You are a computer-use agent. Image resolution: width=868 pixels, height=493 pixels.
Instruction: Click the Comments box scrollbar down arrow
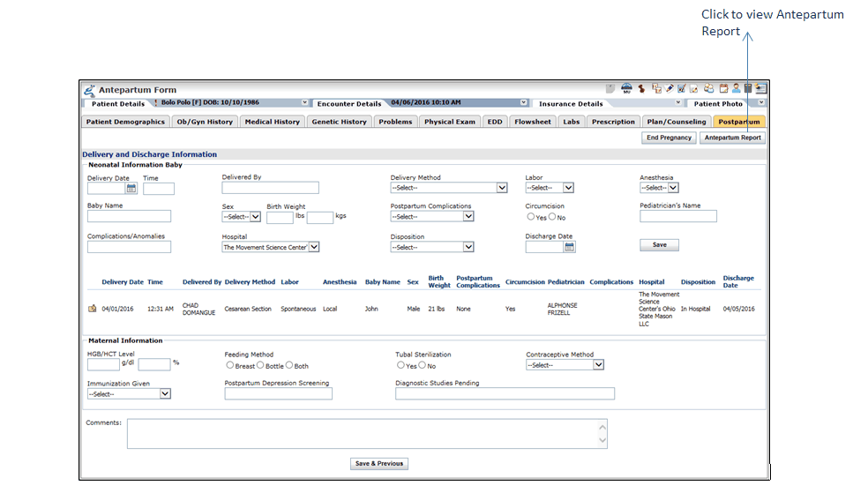point(602,440)
